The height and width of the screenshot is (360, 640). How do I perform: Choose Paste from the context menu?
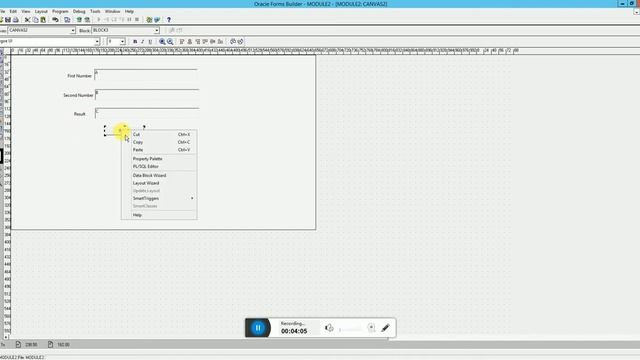pyautogui.click(x=159, y=150)
